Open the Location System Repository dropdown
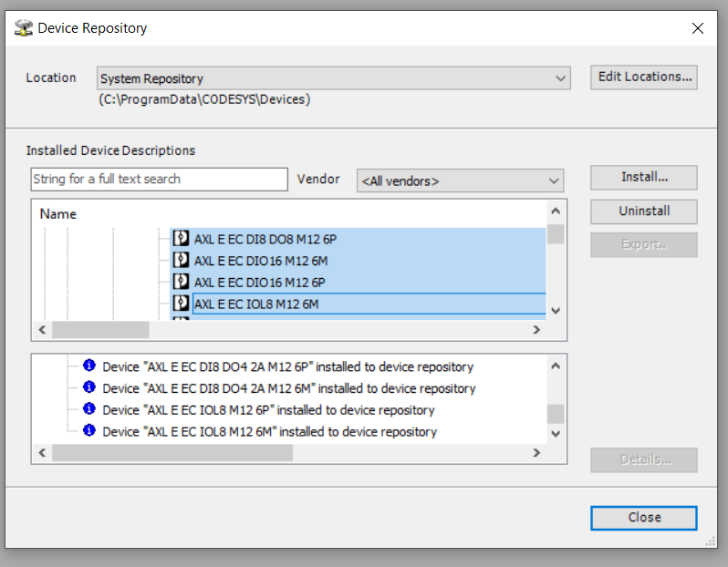 click(333, 78)
